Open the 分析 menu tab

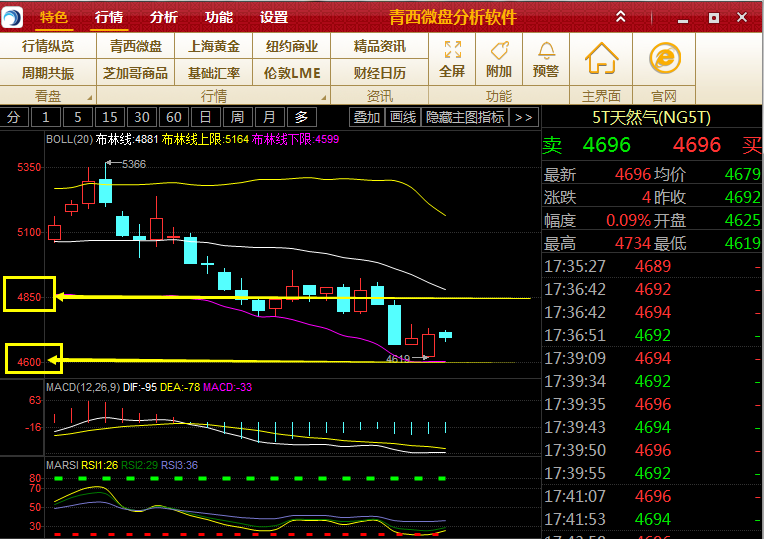coord(164,18)
